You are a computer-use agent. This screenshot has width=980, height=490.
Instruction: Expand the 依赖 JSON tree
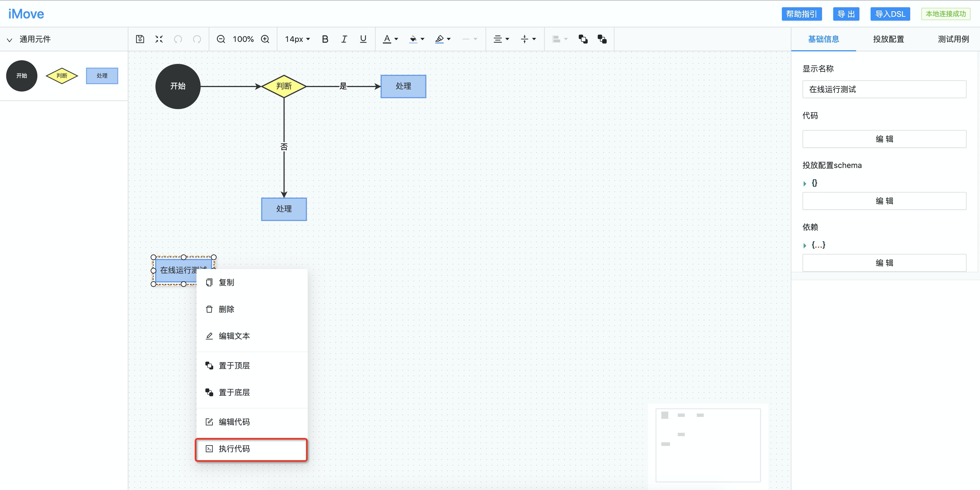click(804, 246)
